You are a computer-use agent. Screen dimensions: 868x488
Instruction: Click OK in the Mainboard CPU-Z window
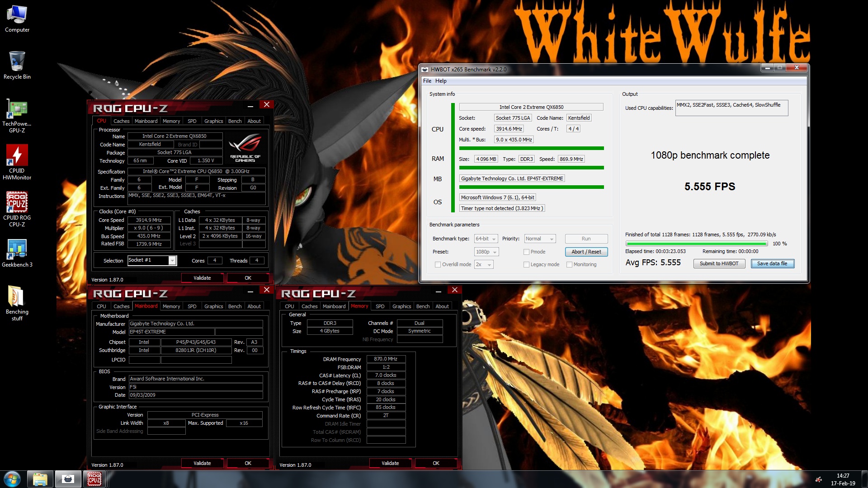point(248,463)
